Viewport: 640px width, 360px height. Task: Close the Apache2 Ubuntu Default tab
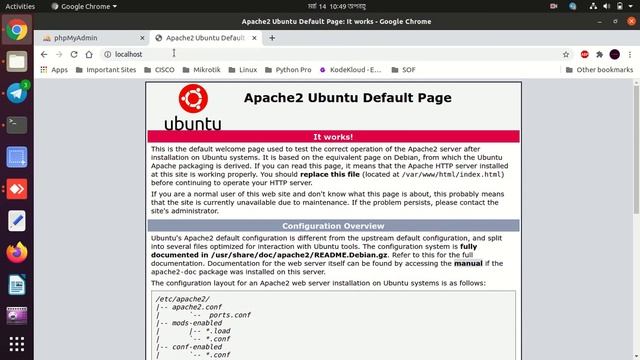pyautogui.click(x=254, y=38)
